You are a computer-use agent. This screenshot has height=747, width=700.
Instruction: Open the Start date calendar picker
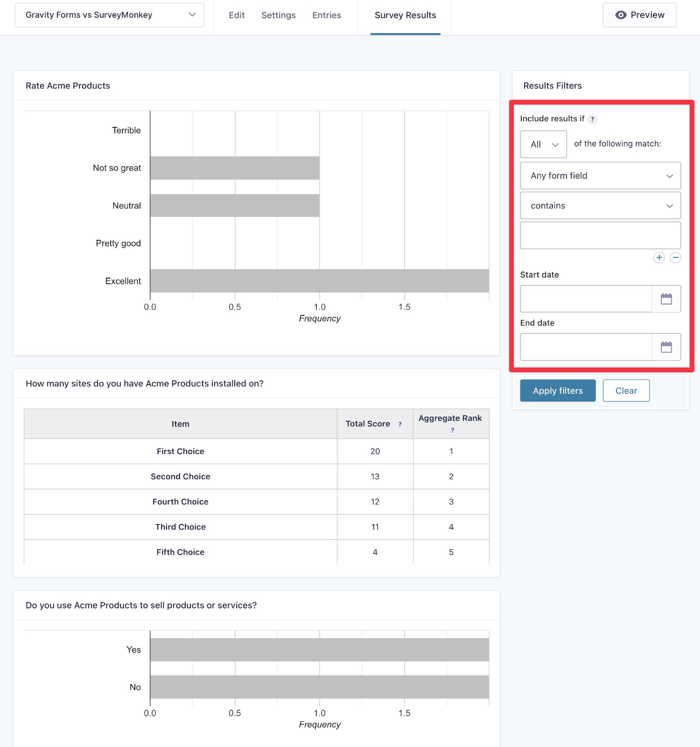[666, 299]
